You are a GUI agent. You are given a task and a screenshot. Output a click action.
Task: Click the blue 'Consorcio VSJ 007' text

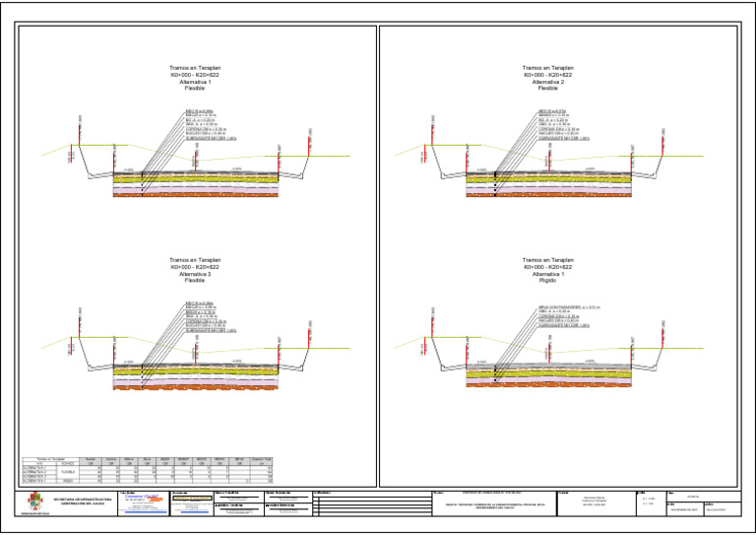(142, 496)
